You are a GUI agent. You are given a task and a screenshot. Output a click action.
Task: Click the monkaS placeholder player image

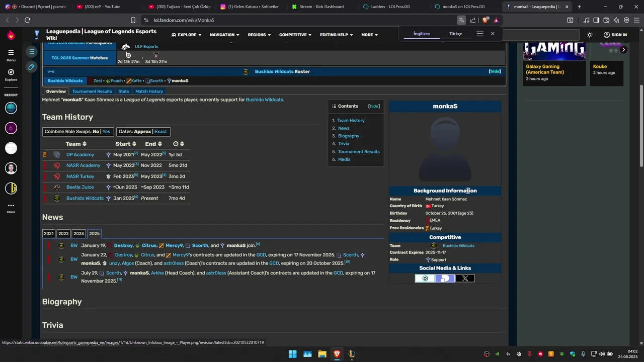pyautogui.click(x=445, y=149)
